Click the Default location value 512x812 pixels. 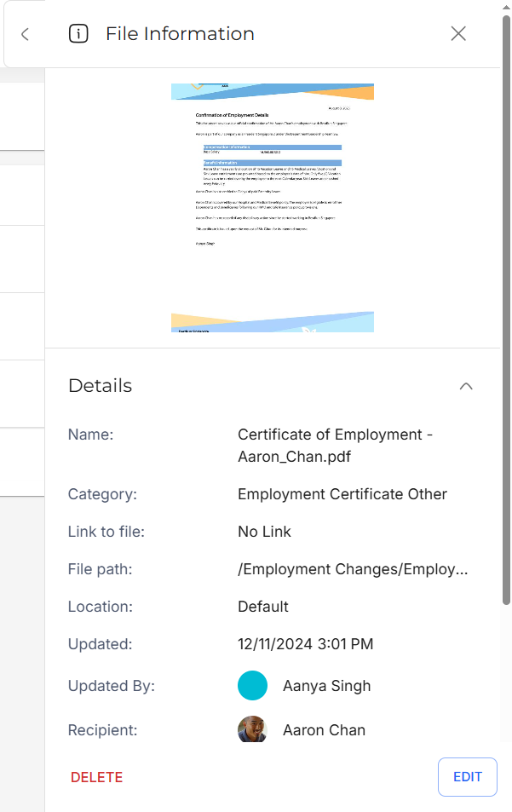263,607
